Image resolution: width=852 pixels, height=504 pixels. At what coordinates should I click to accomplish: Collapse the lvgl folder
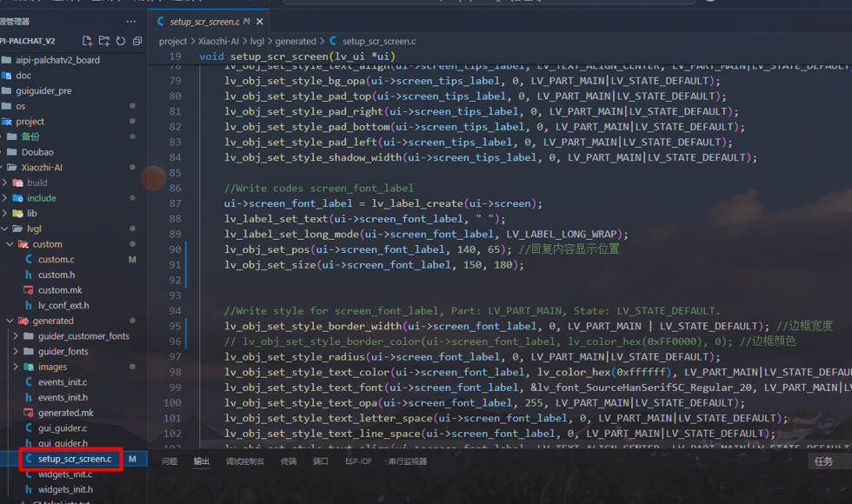point(34,229)
